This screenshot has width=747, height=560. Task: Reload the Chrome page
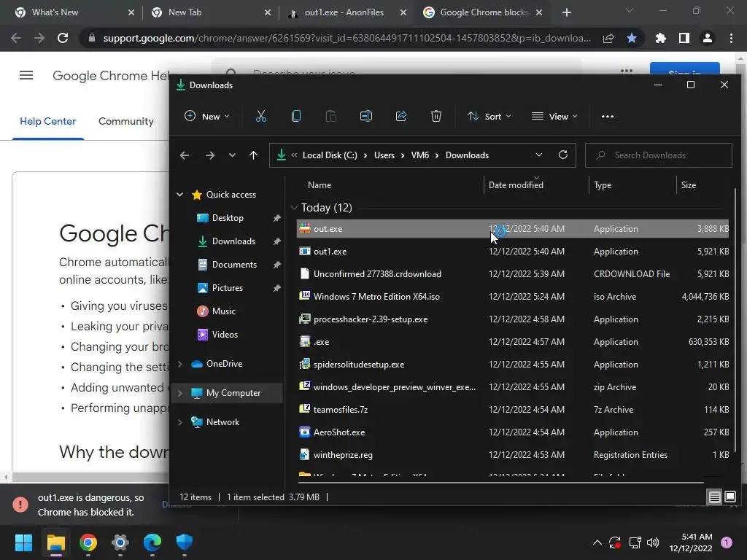point(63,38)
